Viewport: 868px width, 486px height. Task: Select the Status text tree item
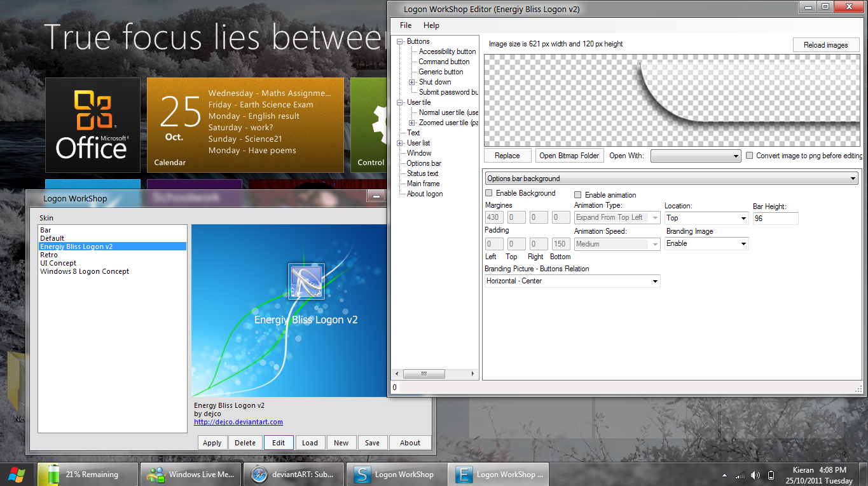coord(423,173)
